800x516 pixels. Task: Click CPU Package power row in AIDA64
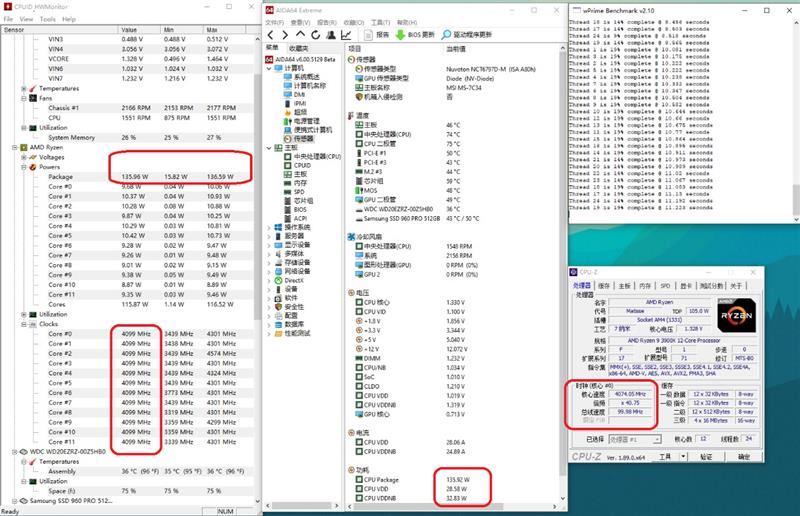pyautogui.click(x=452, y=480)
